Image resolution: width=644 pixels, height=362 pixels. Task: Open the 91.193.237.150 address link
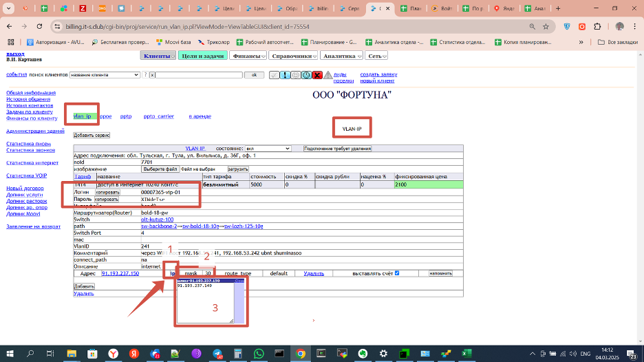(120, 273)
